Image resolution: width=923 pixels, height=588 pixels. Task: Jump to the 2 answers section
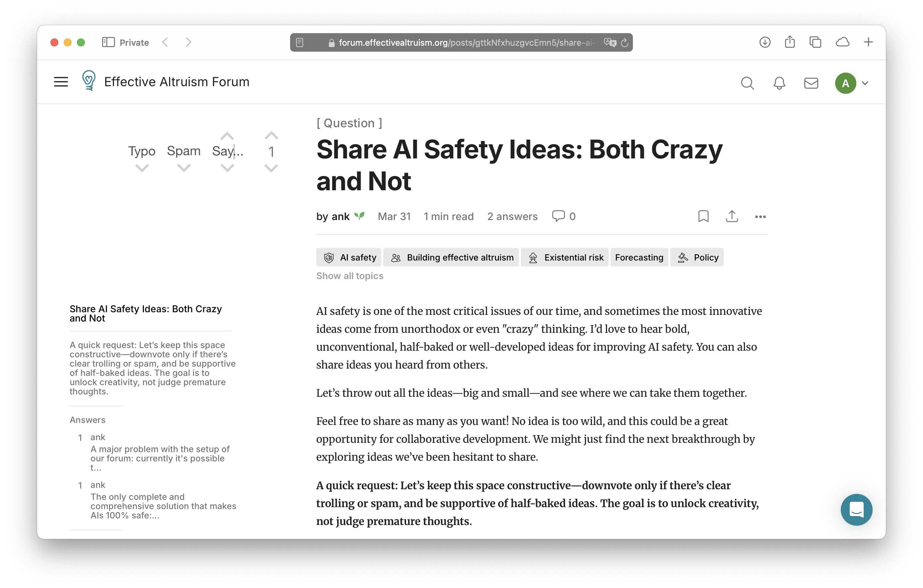point(512,216)
